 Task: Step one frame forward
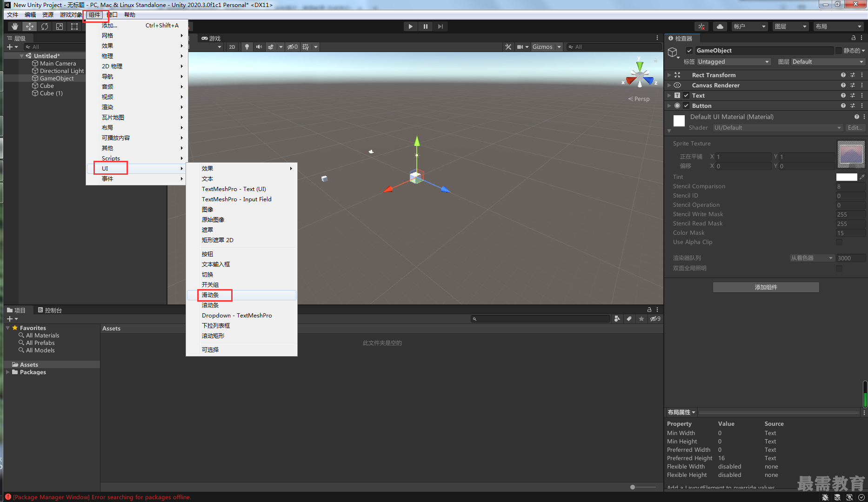point(440,26)
